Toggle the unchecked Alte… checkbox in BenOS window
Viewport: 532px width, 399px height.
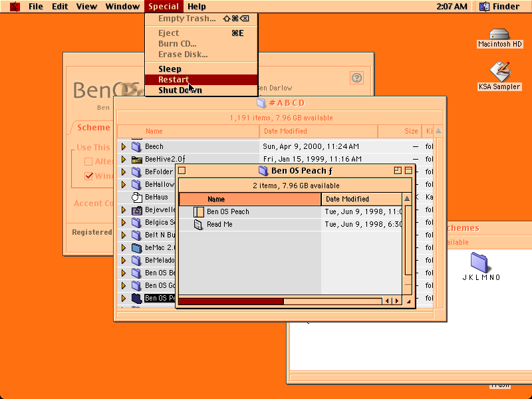[x=88, y=162]
